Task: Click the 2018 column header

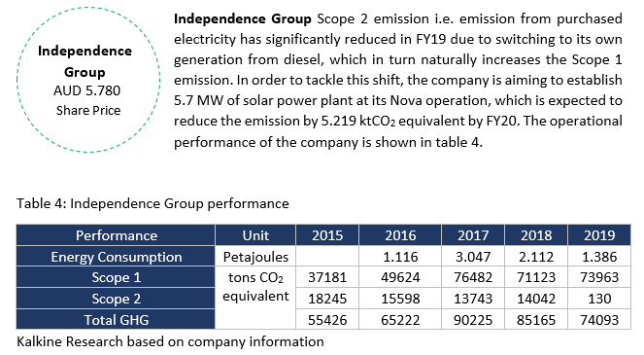Action: pyautogui.click(x=536, y=235)
